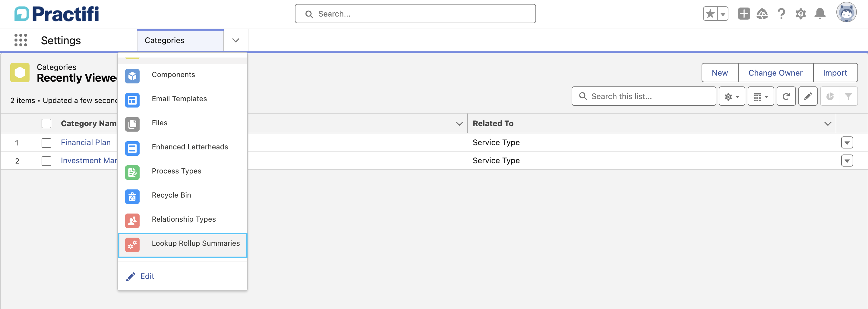Check the Financial Plan row checkbox
The width and height of the screenshot is (868, 309).
click(46, 143)
